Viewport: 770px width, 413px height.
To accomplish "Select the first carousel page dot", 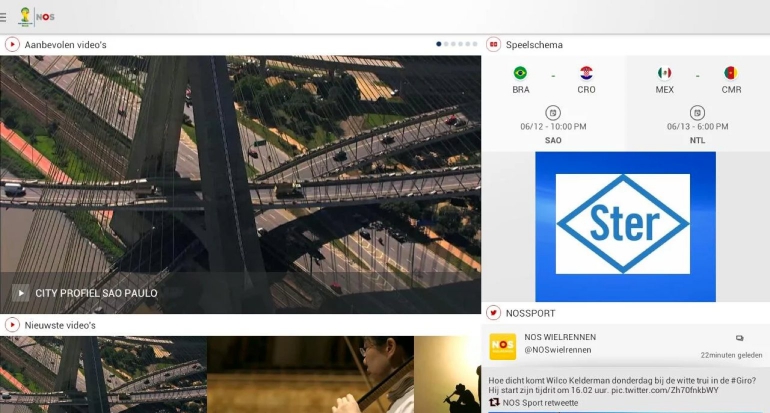I will 439,44.
